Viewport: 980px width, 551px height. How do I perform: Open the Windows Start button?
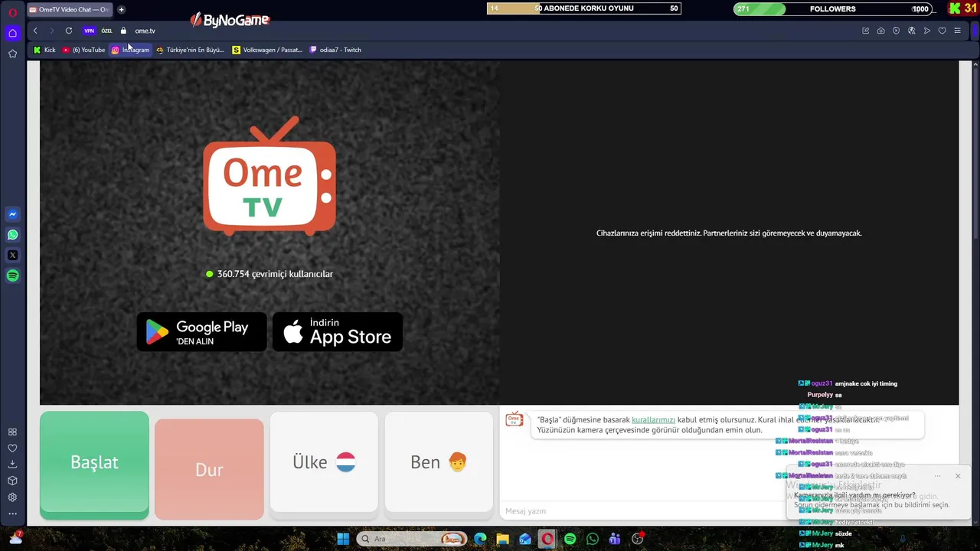tap(343, 539)
